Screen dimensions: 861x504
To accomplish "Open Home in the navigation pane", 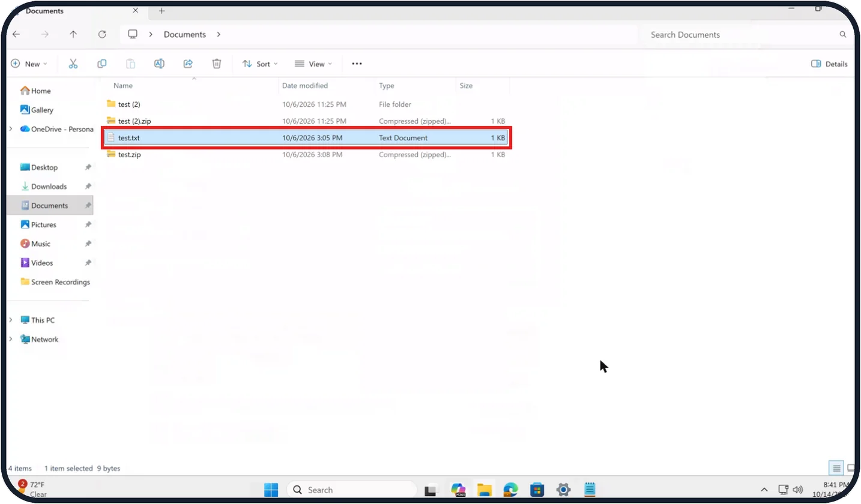I will pyautogui.click(x=36, y=91).
